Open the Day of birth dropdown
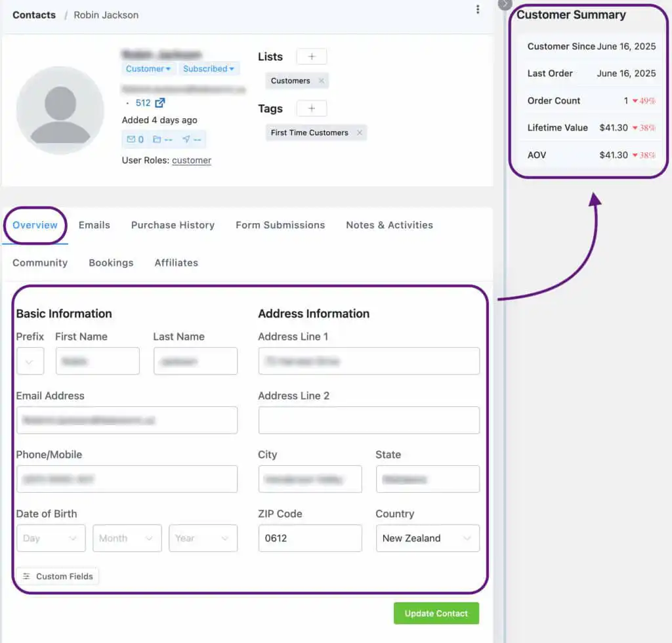 click(x=51, y=538)
